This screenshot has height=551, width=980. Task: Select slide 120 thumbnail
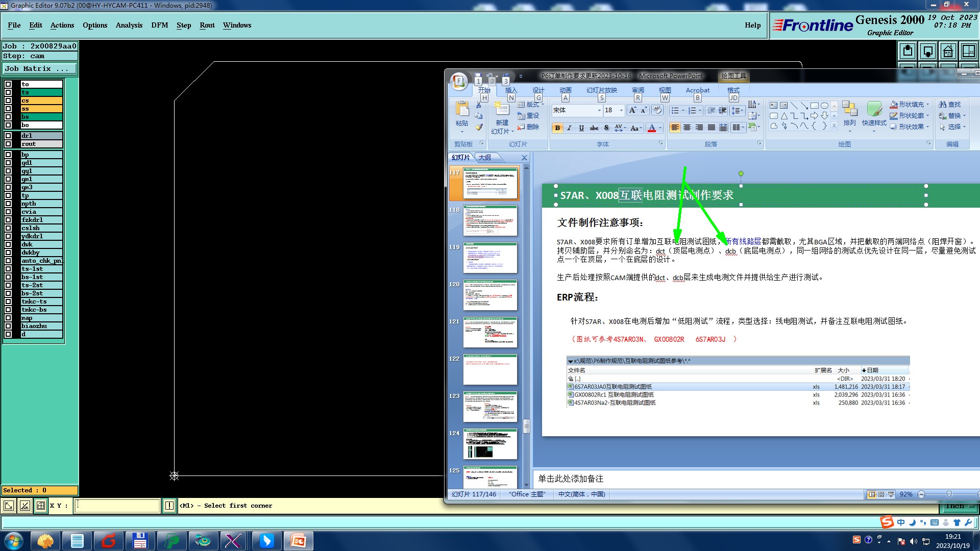click(x=490, y=295)
